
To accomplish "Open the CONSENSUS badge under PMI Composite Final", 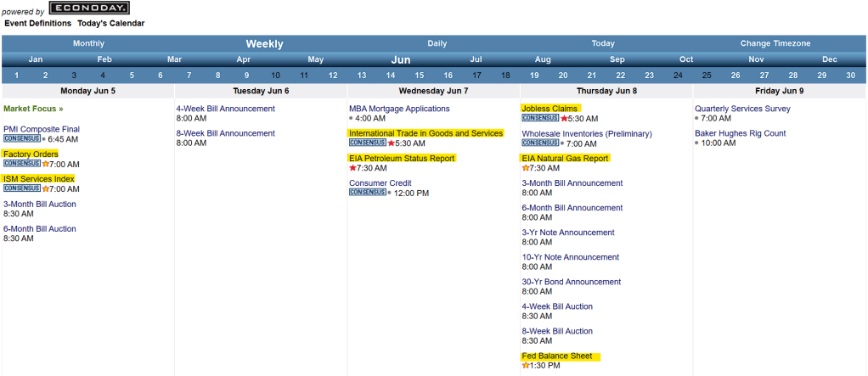I will click(x=22, y=138).
